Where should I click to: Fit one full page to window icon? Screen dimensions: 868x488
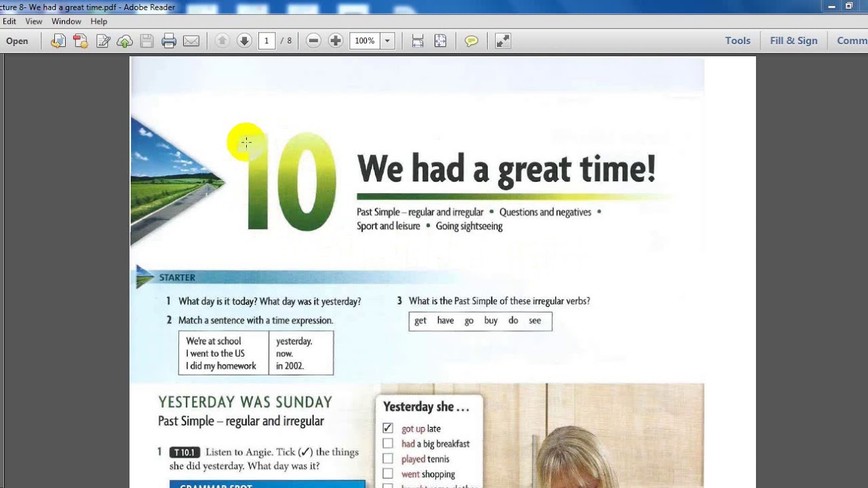tap(440, 41)
